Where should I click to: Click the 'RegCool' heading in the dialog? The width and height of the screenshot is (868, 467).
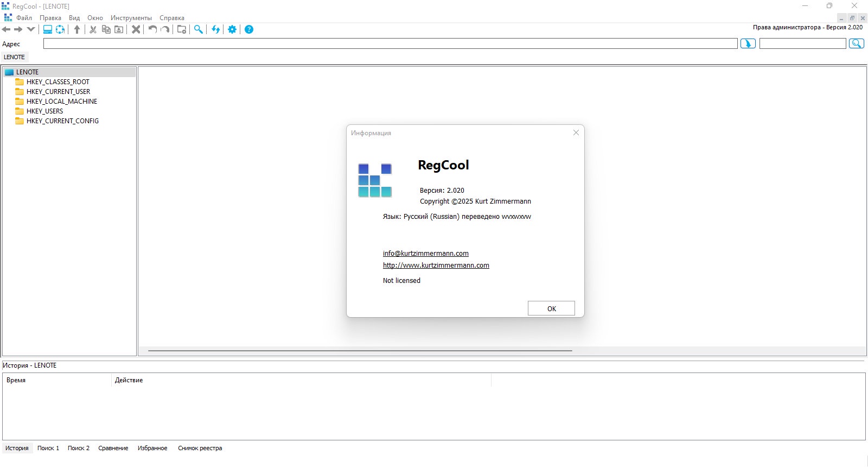pos(443,165)
